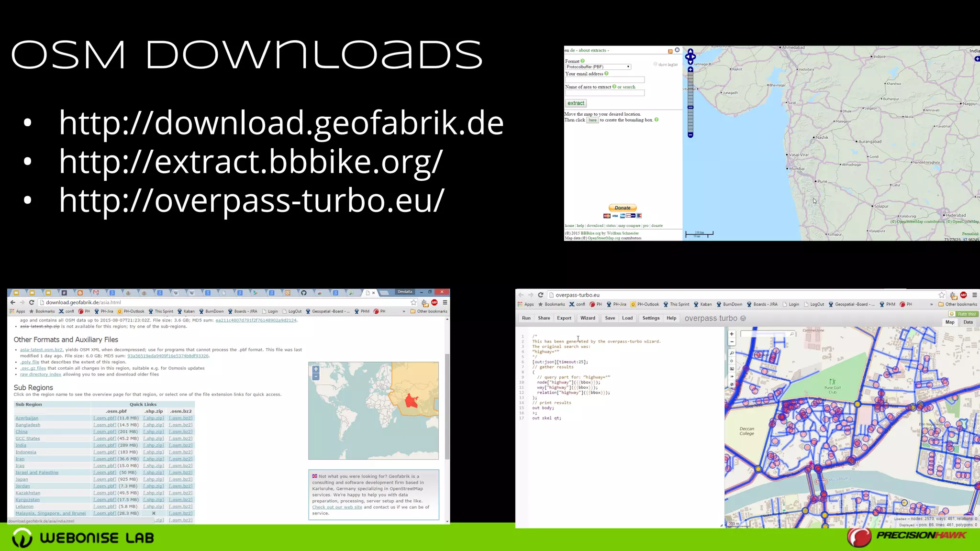
Task: Bookmark overpass-turbo.eu with the star icon
Action: pyautogui.click(x=942, y=295)
